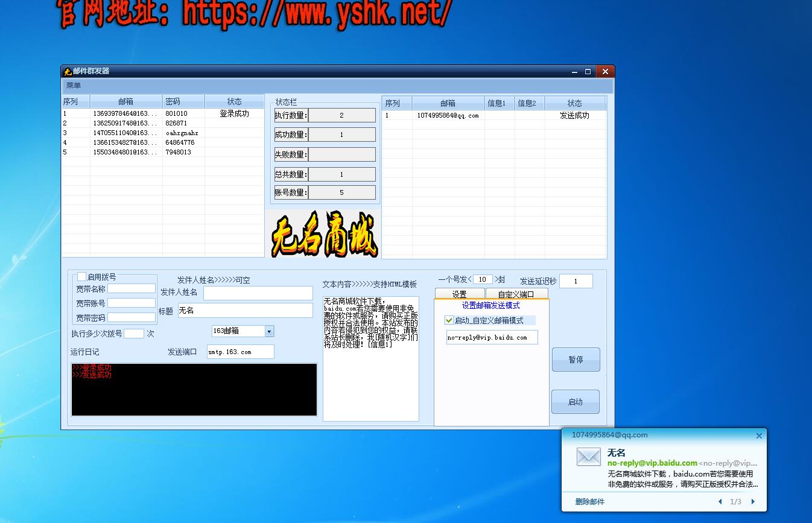812x523 pixels.
Task: Click the 执行多少次拨号 count field
Action: click(134, 334)
